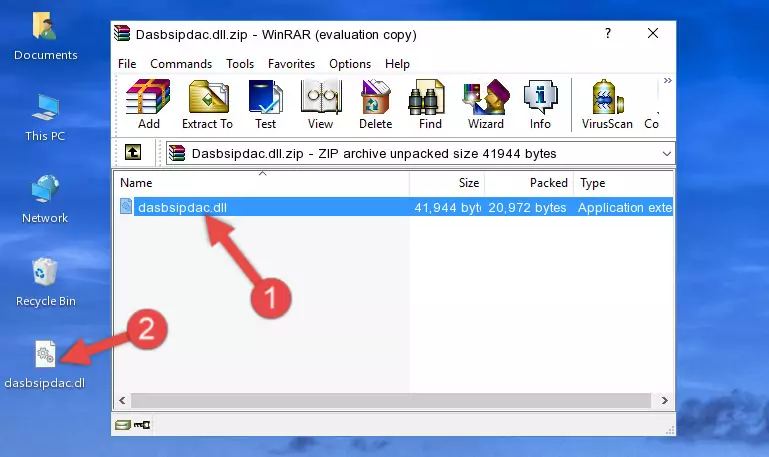Select the dasbsipdac.dll desktop file
The image size is (769, 457).
click(x=45, y=365)
